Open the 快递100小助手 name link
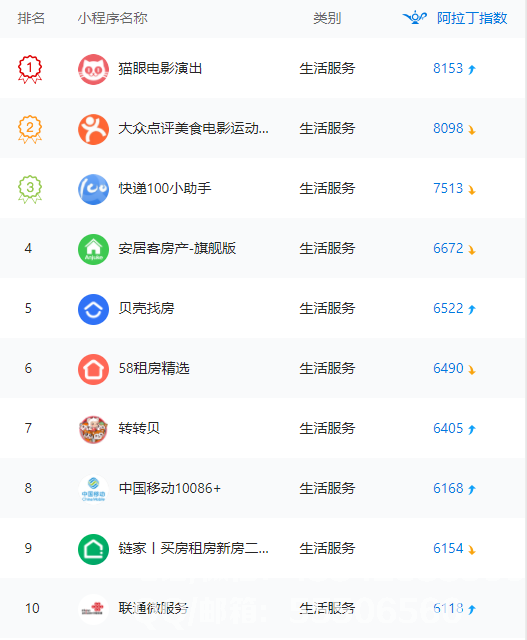The image size is (527, 640). click(165, 188)
